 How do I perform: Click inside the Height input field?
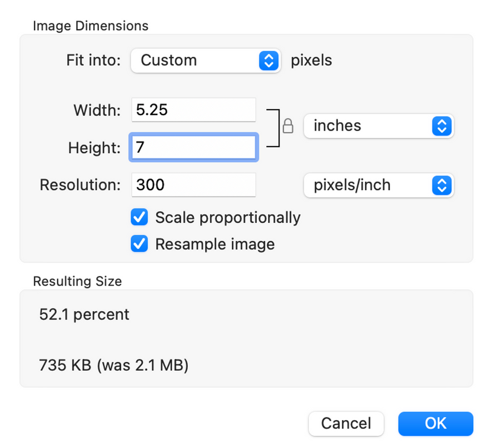click(193, 148)
